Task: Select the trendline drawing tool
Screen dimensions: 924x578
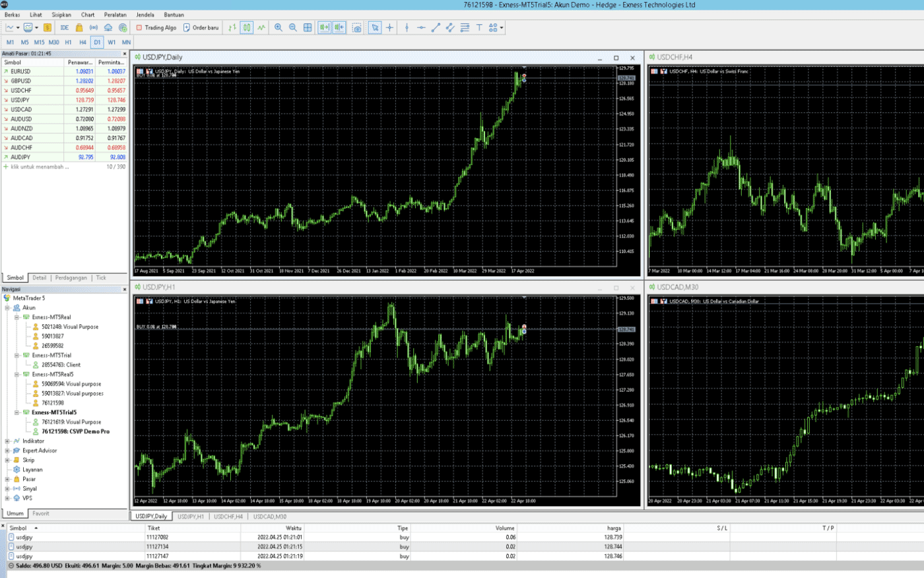Action: tap(436, 28)
